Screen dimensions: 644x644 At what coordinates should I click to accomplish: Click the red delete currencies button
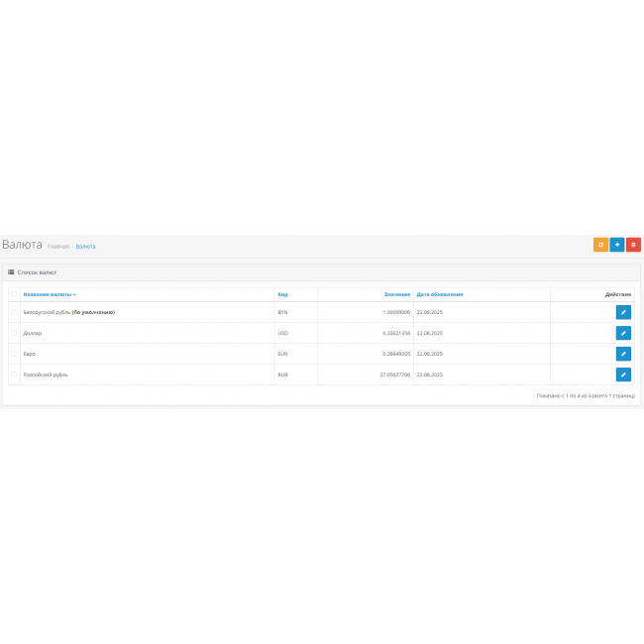pos(633,245)
